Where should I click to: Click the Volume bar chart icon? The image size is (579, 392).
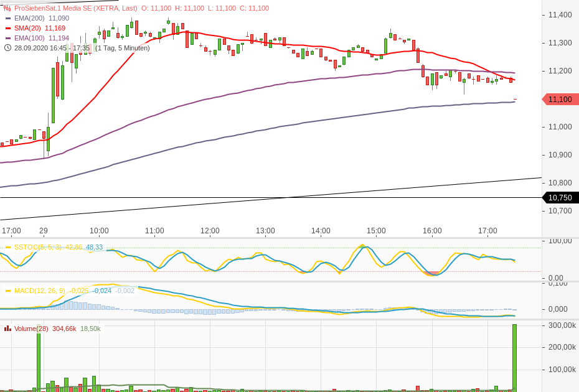tap(7, 329)
